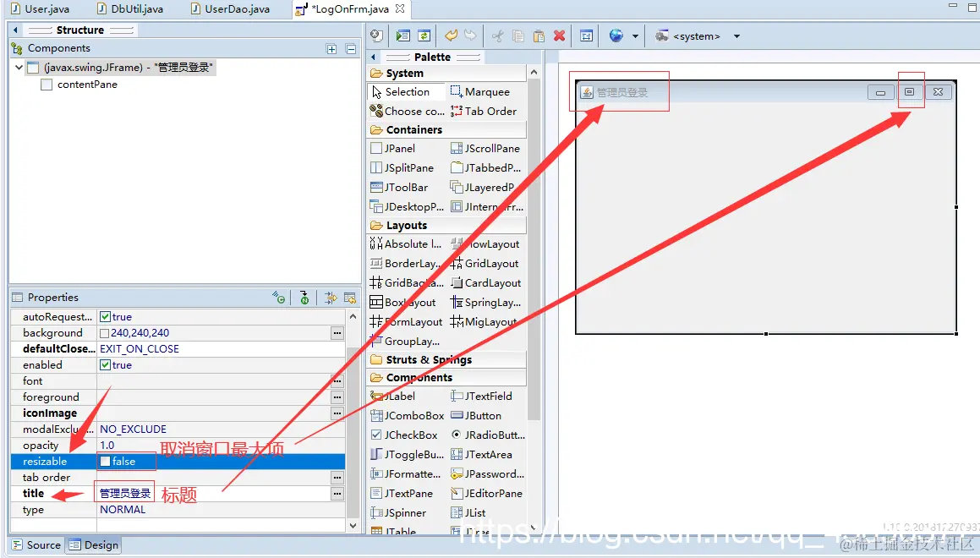
Task: Toggle the enabled property checkbox
Action: tap(105, 365)
